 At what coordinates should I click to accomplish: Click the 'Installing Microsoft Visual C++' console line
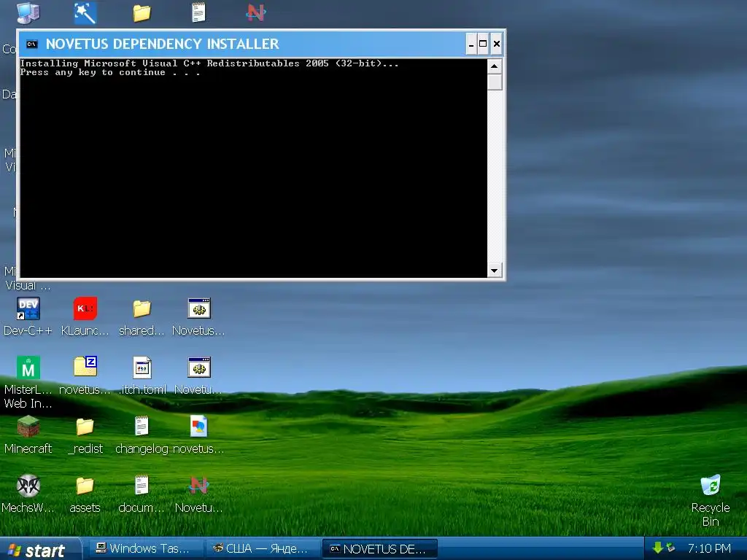(209, 63)
